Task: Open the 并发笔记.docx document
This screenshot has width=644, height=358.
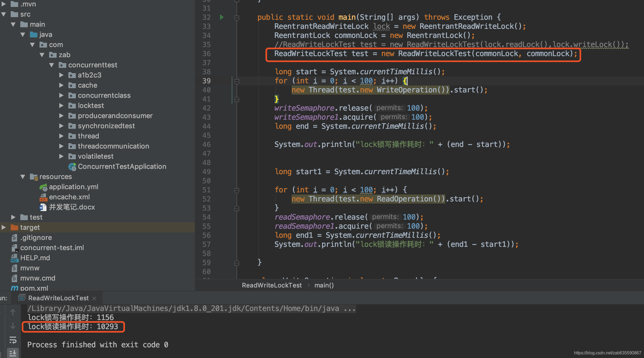Action: point(72,207)
